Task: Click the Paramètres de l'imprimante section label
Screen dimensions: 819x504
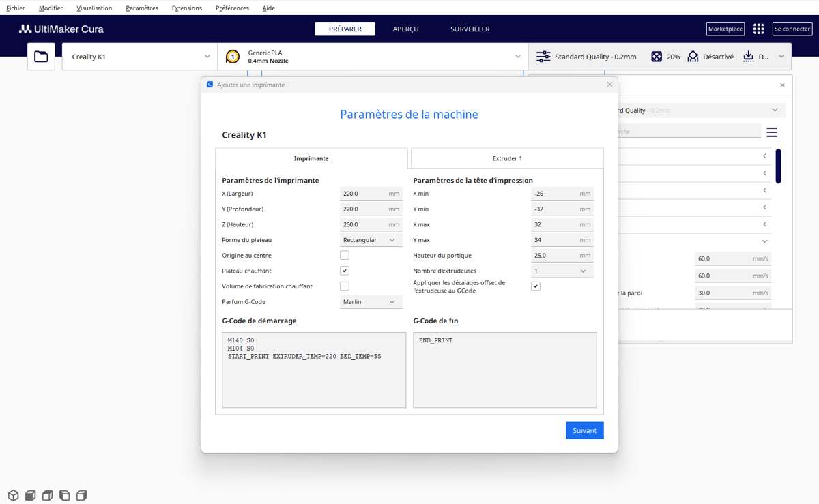Action: (270, 181)
